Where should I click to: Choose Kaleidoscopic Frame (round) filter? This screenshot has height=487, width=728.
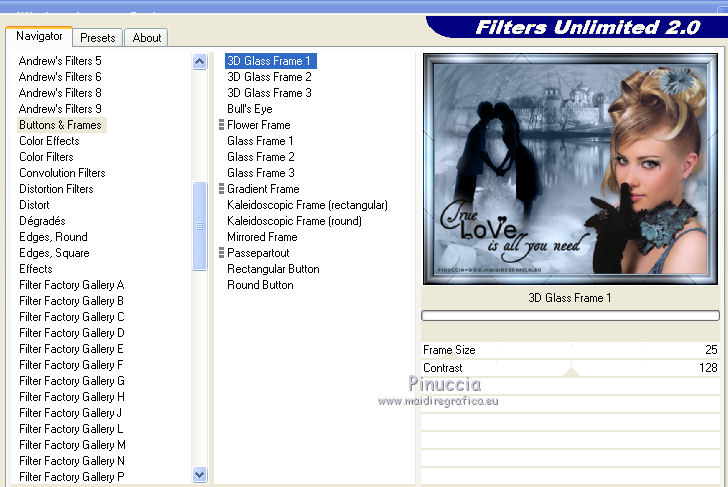[x=294, y=221]
